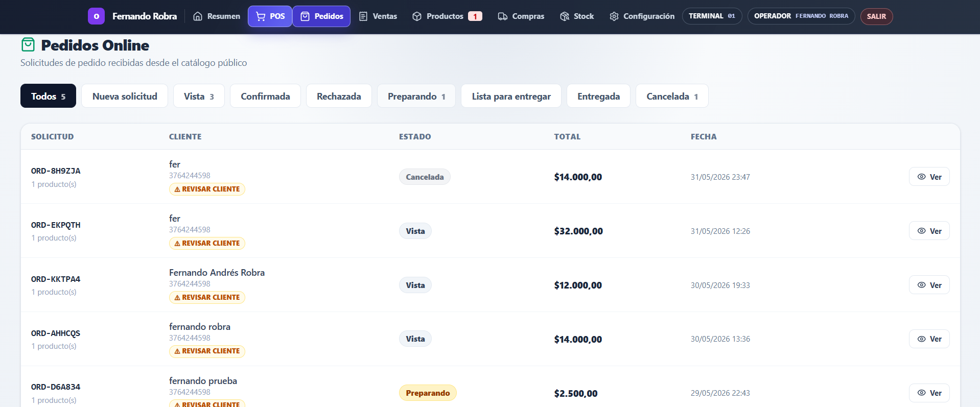
Task: Click the date 31/05/2026 23:47
Action: (x=720, y=177)
